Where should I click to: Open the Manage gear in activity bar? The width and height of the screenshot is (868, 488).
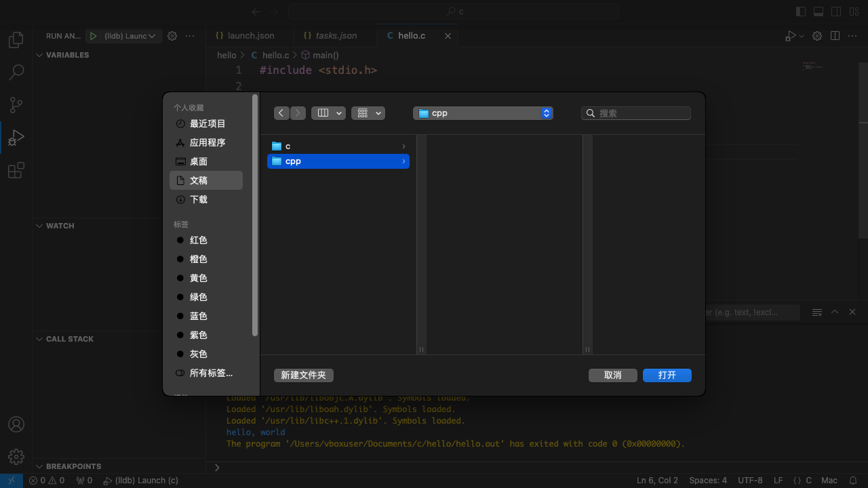(x=16, y=457)
